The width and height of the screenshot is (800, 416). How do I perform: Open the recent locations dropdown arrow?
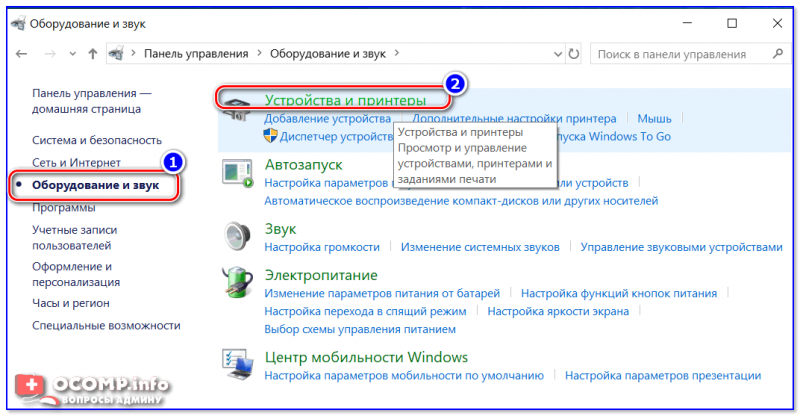[72, 54]
